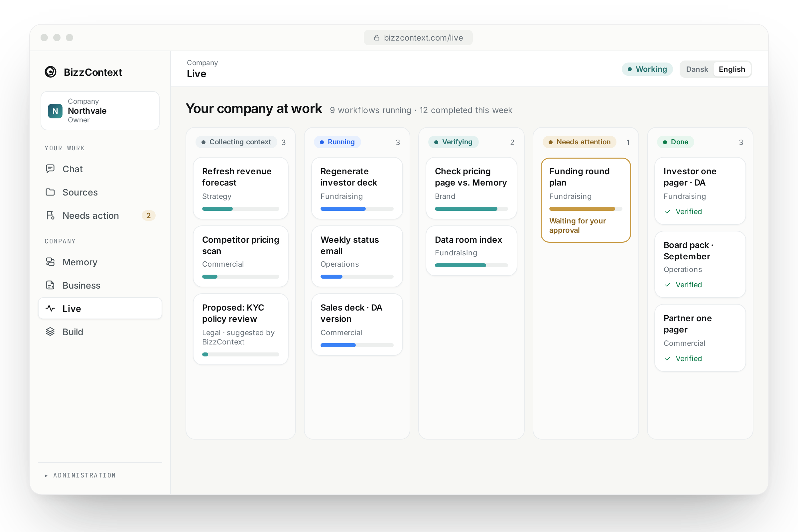Image resolution: width=798 pixels, height=532 pixels.
Task: Click the Northvale N avatar icon
Action: 55,111
